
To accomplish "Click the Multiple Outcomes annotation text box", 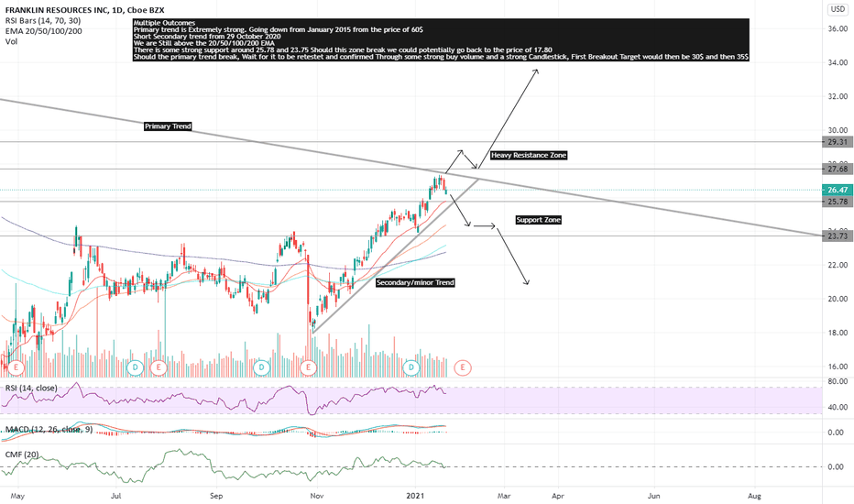I will [x=441, y=39].
